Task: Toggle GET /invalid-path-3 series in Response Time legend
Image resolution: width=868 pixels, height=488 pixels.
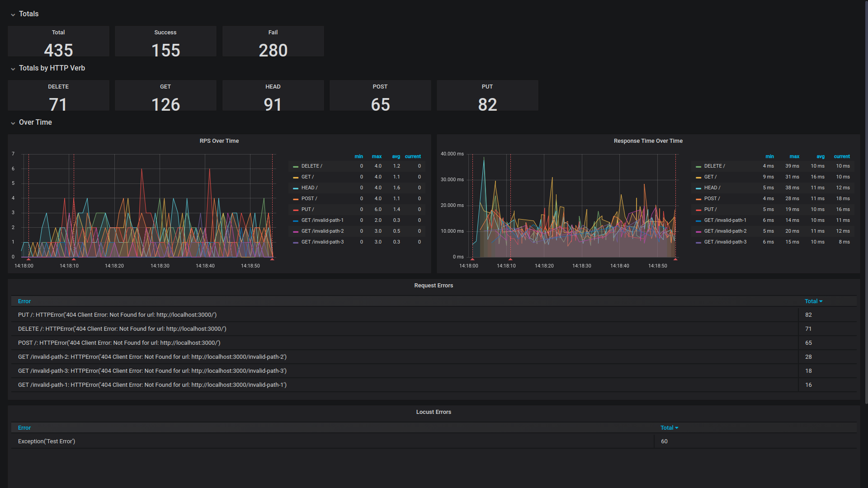Action: [726, 242]
